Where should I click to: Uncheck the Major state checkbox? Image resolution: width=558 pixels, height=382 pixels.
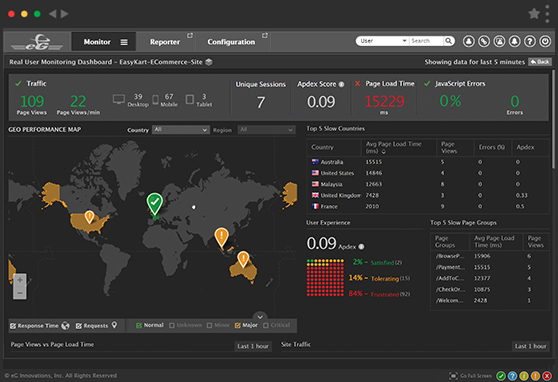coord(238,325)
